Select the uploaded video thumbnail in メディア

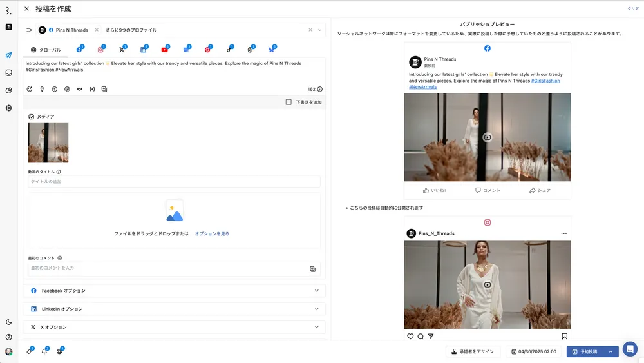[x=48, y=142]
